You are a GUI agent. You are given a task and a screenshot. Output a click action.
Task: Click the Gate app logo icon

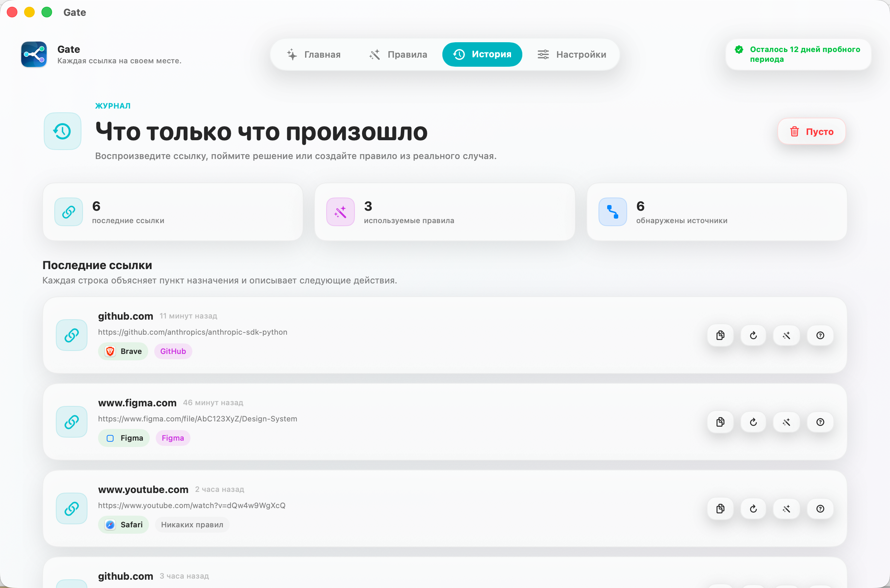34,54
